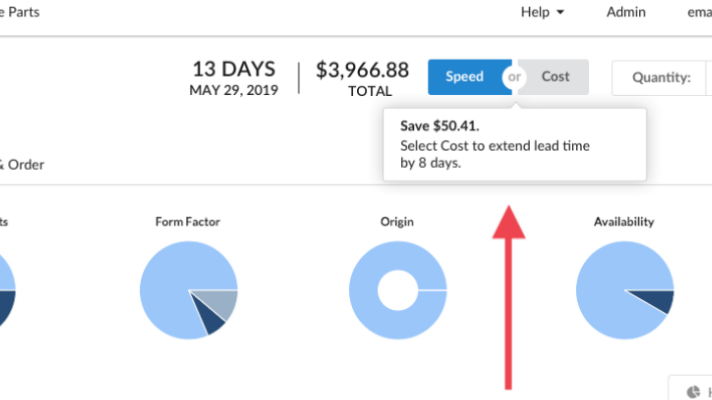This screenshot has height=400, width=712.
Task: Click the 13 DAYS lead time
Action: click(x=233, y=70)
